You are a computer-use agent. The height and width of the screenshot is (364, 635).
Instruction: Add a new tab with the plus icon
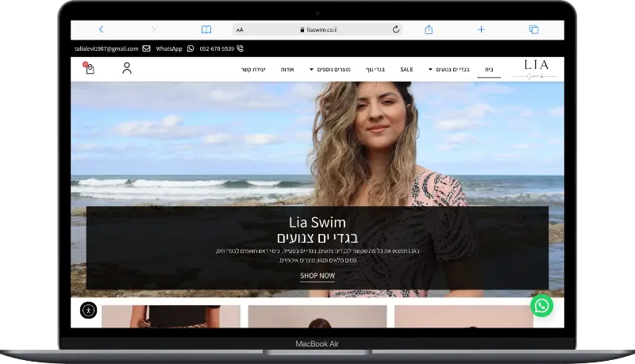click(x=481, y=29)
